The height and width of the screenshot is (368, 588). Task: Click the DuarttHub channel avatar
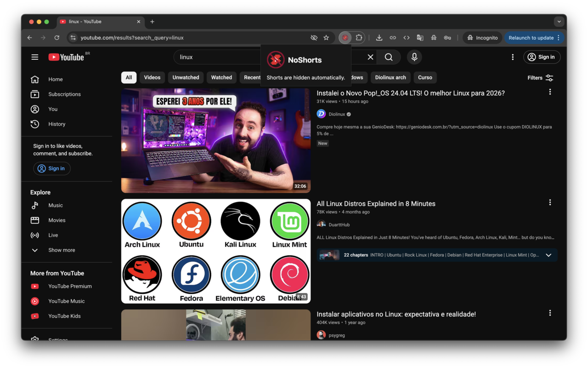[321, 224]
